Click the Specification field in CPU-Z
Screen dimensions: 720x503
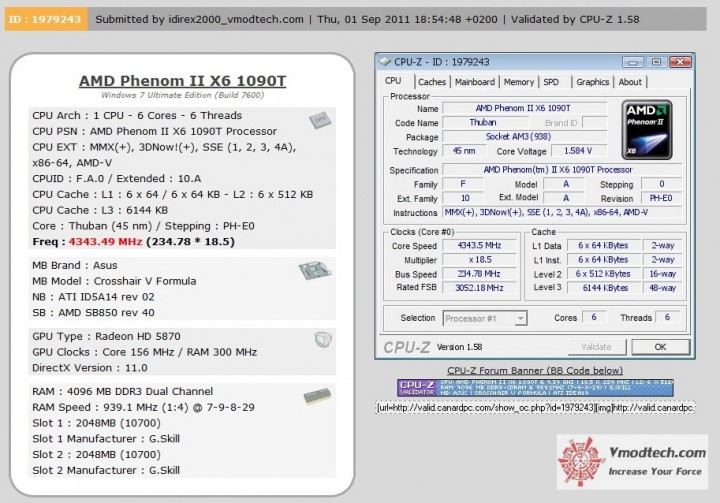coord(562,170)
